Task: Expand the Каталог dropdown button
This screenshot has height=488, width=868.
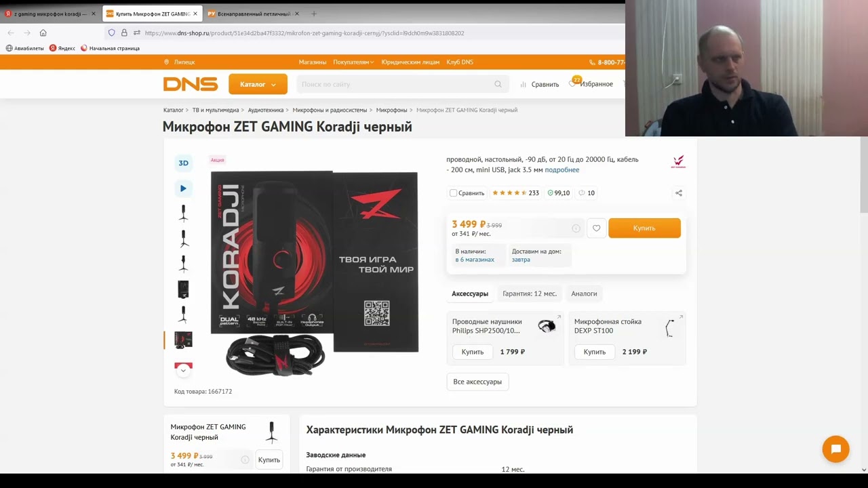Action: [258, 84]
